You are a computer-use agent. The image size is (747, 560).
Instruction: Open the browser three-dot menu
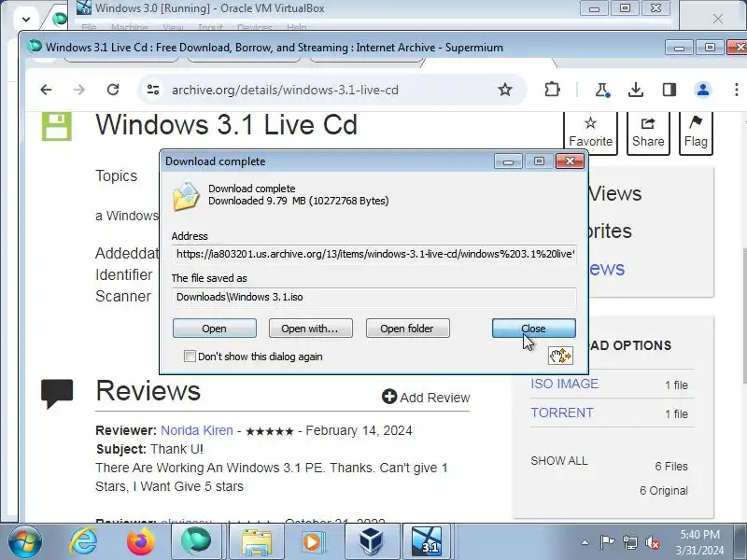(737, 90)
